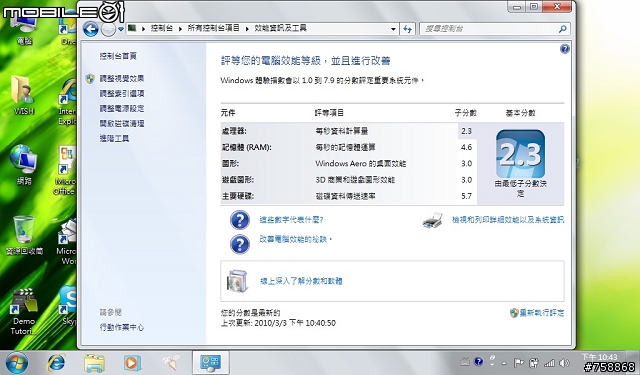This screenshot has height=375, width=640.
Task: Open 調整索引選項 in sidebar
Action: (122, 93)
